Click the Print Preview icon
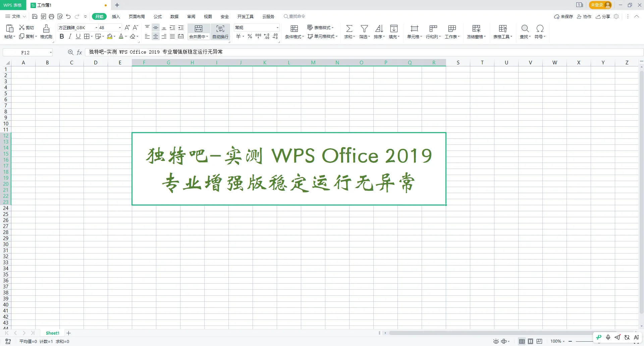644x346 pixels. click(60, 16)
